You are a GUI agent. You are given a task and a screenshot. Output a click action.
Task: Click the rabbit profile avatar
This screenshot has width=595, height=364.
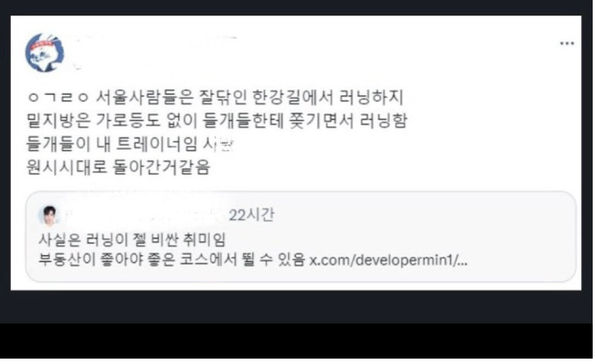coord(45,53)
